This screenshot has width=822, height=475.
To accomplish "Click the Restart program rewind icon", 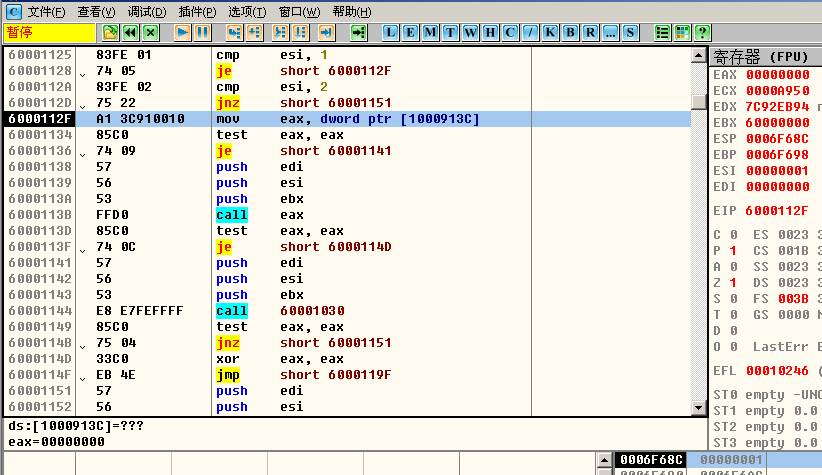I will tap(131, 33).
